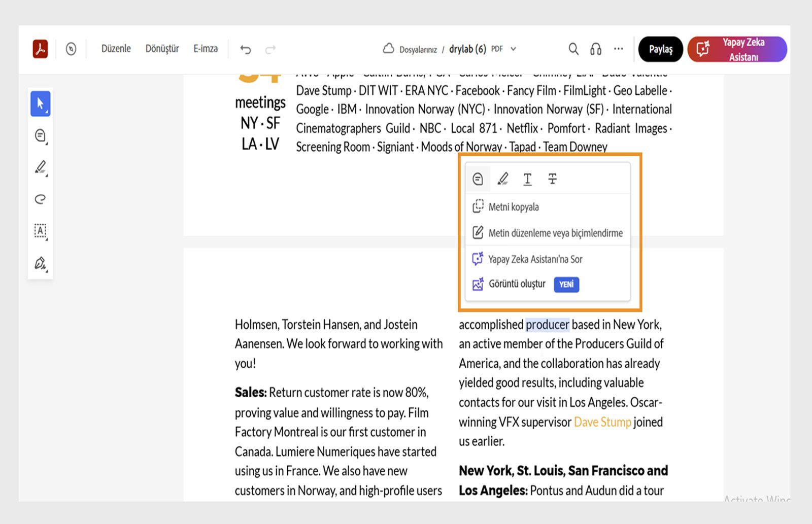This screenshot has width=812, height=524.
Task: Choose the comment tool in left sidebar
Action: pyautogui.click(x=40, y=136)
